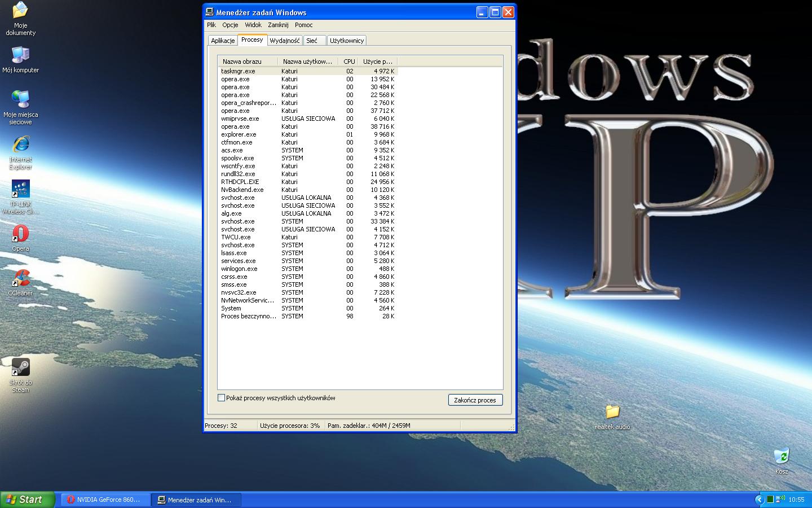Collapse the system tray with the chevron
Viewport: 812px width, 508px height.
point(760,500)
